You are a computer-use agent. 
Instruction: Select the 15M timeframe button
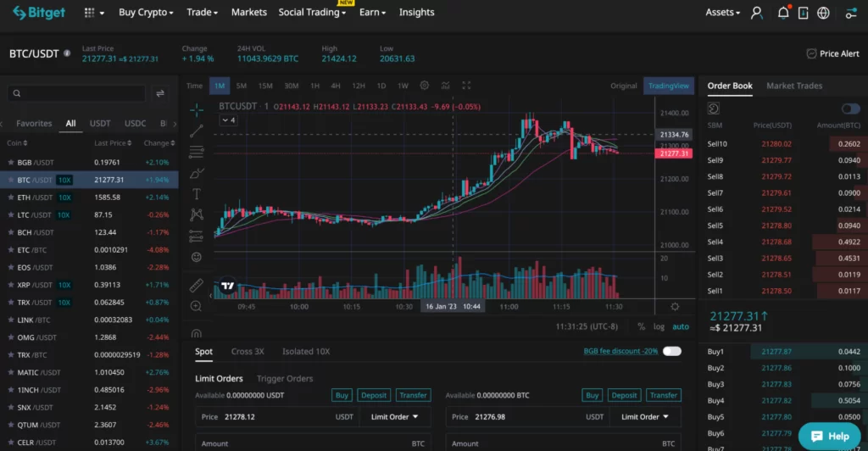[x=265, y=86]
